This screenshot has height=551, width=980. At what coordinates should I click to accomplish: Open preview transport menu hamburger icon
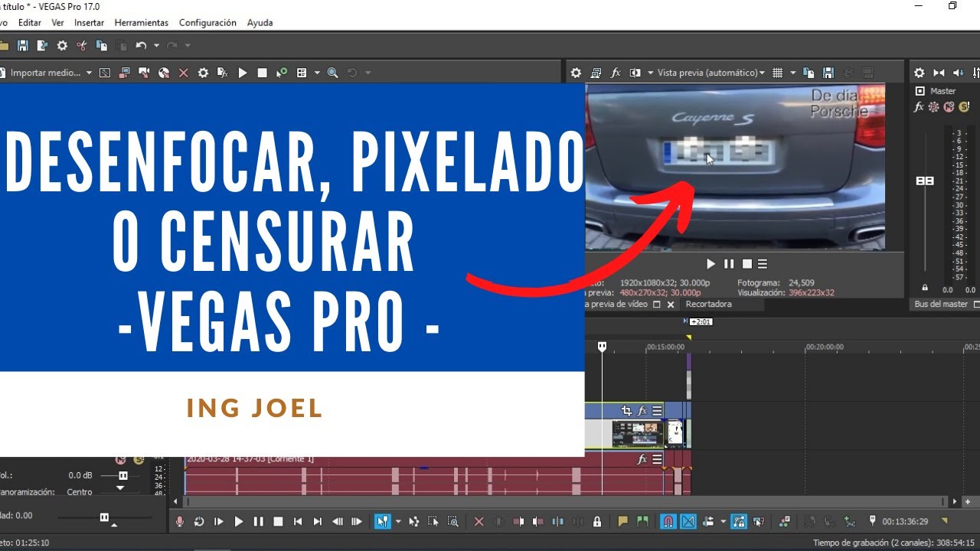tap(763, 264)
